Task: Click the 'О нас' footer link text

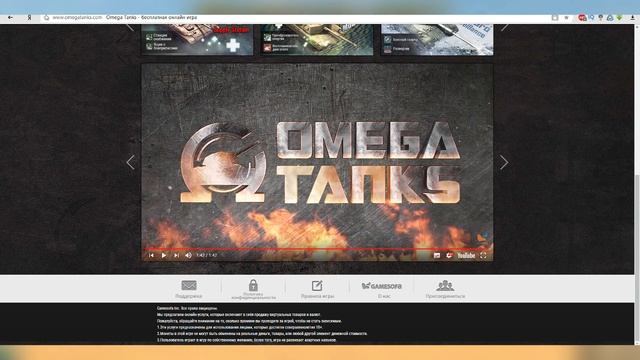Action: point(384,296)
